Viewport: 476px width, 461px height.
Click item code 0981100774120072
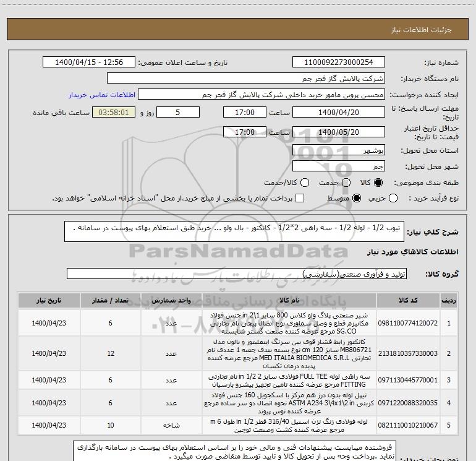click(x=408, y=323)
